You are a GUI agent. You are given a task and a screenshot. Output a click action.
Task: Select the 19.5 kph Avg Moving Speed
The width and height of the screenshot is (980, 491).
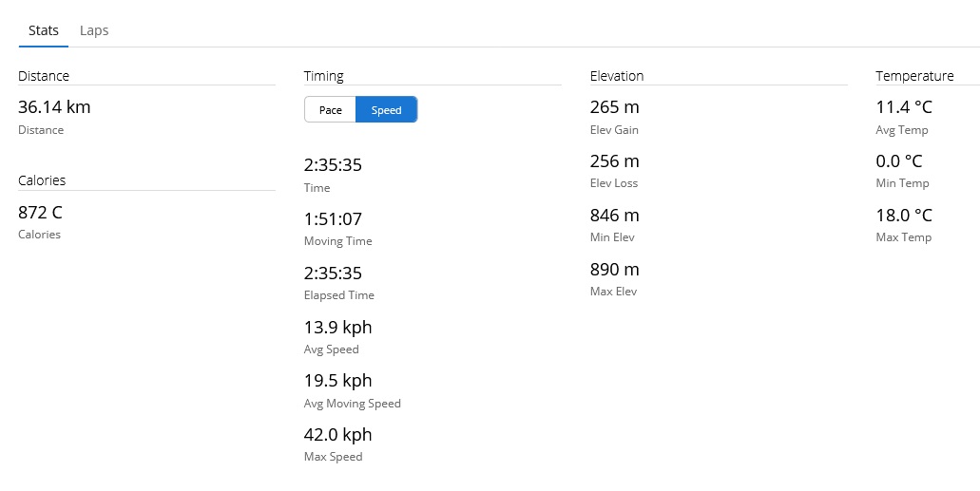tap(337, 381)
